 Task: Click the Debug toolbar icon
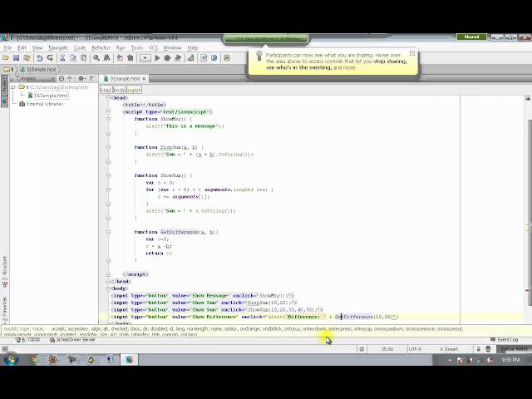167,58
